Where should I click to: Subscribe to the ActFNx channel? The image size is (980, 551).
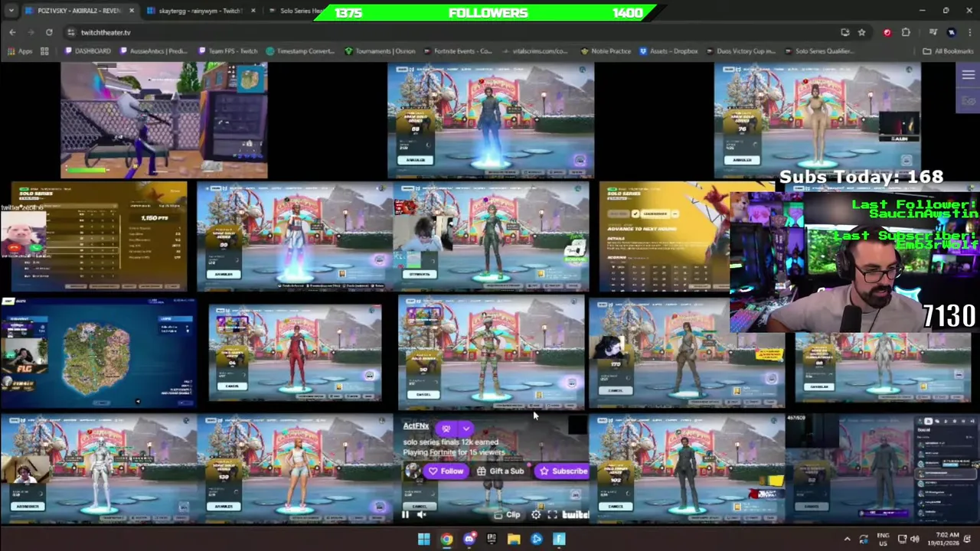tap(563, 471)
